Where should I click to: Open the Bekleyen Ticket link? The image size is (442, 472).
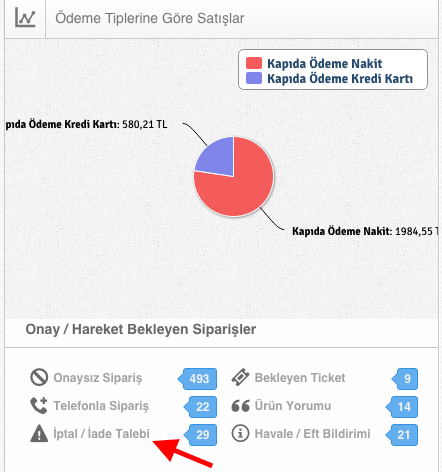[x=300, y=378]
